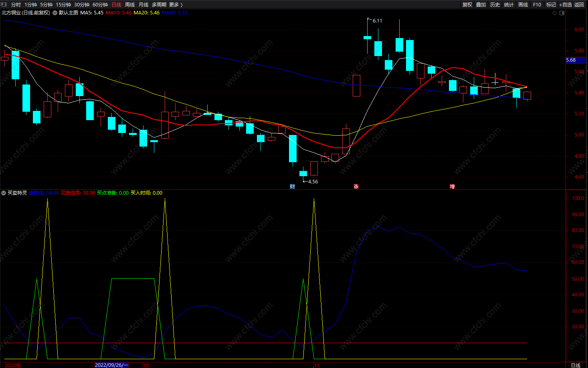Viewport: 588px width, 368px height.
Task: Select the 60分钟 period tab
Action: click(100, 4)
